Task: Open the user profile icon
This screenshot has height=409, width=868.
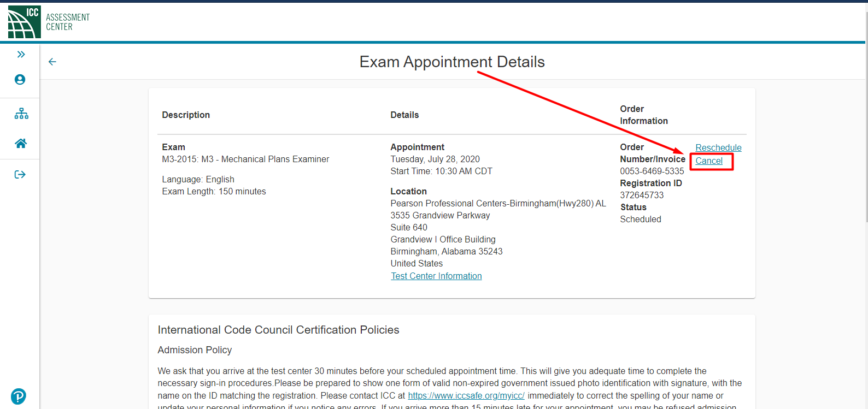Action: [x=20, y=79]
